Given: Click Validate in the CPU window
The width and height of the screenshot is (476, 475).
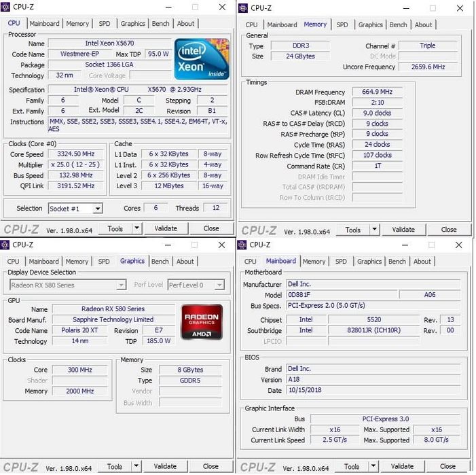Looking at the screenshot, I should pos(166,228).
